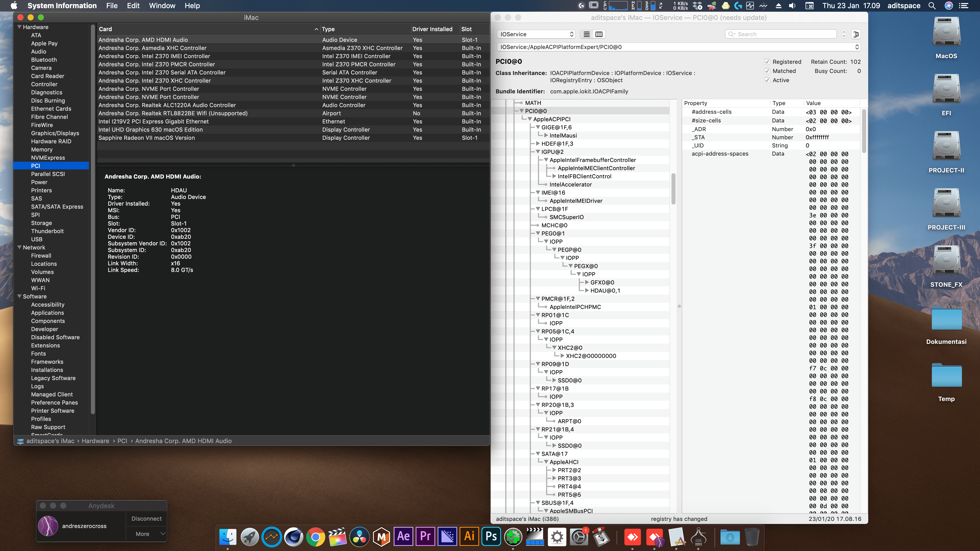980x551 pixels.
Task: Open Notification Center list icon
Action: point(964,6)
